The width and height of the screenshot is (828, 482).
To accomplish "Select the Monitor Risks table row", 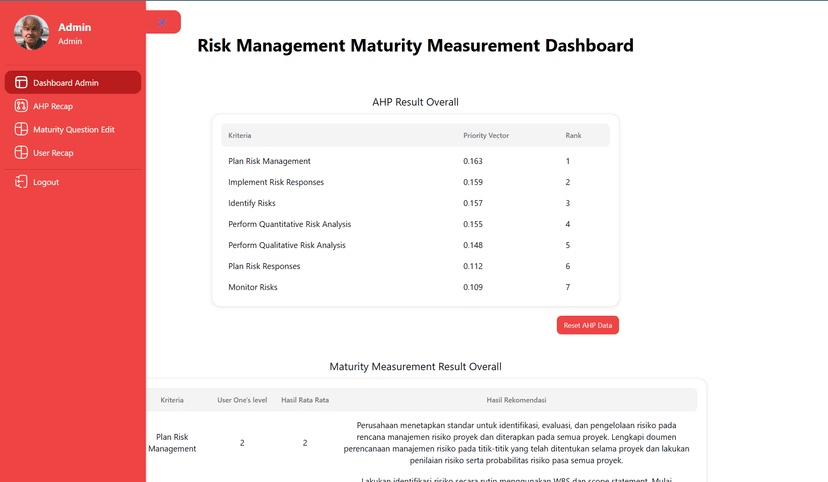I will coord(253,287).
